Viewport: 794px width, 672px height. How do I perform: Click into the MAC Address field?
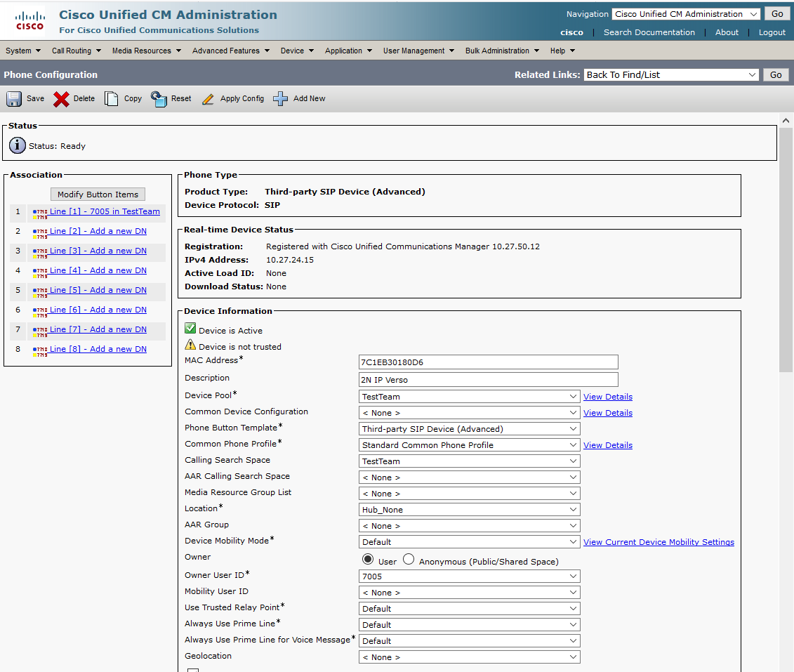click(x=488, y=362)
